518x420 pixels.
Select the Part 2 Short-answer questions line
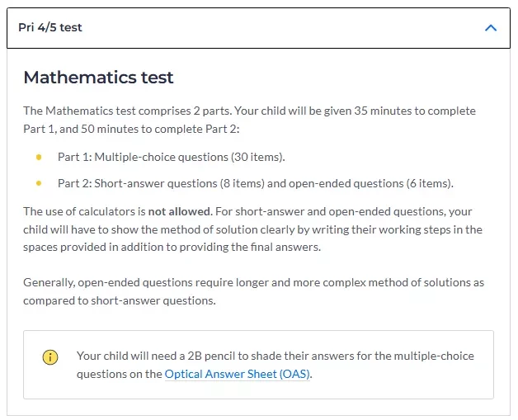click(x=256, y=183)
